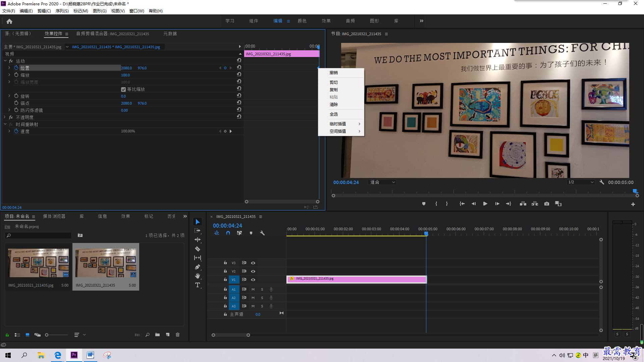Open the Sequence menu
The image size is (644, 362).
(x=62, y=11)
